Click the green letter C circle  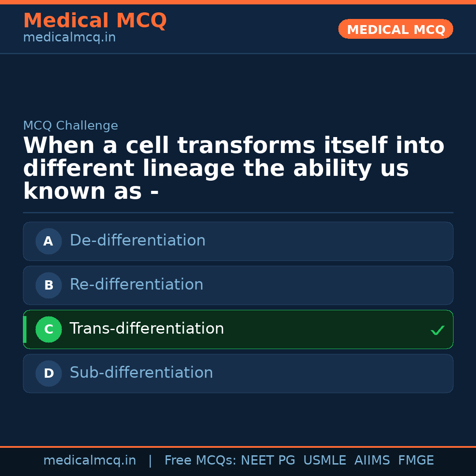(48, 329)
